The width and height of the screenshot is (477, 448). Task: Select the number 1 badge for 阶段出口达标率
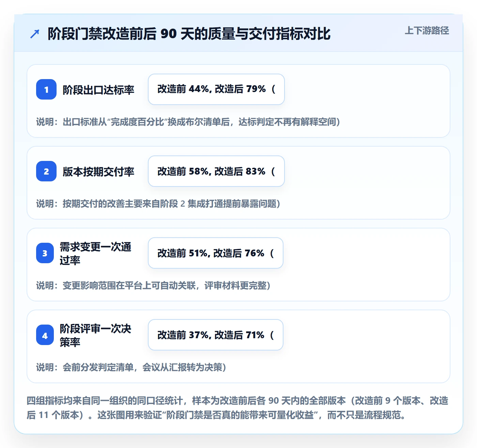click(46, 89)
